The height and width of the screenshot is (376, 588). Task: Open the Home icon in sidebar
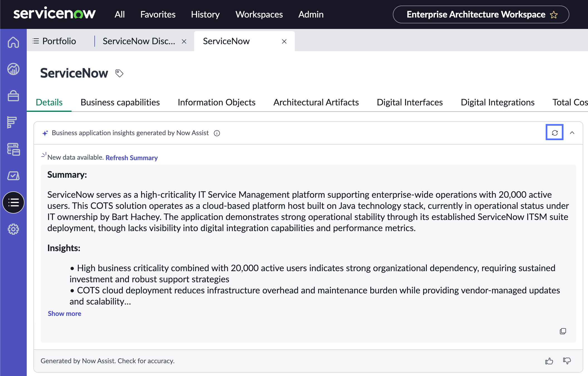13,42
